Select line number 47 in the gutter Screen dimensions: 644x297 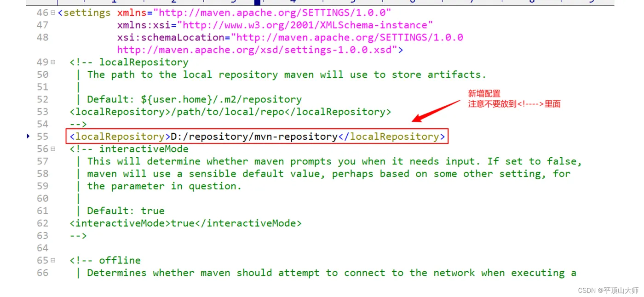click(42, 25)
